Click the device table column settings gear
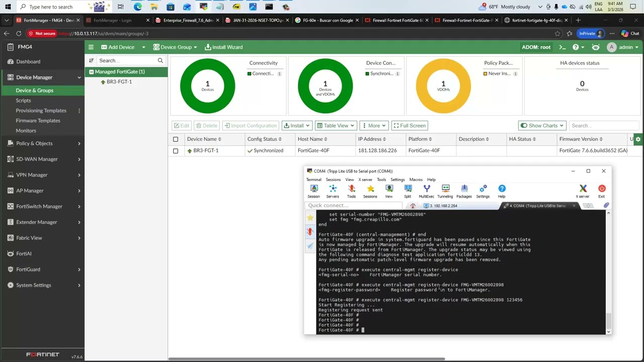Image resolution: width=644 pixels, height=362 pixels. [x=638, y=139]
